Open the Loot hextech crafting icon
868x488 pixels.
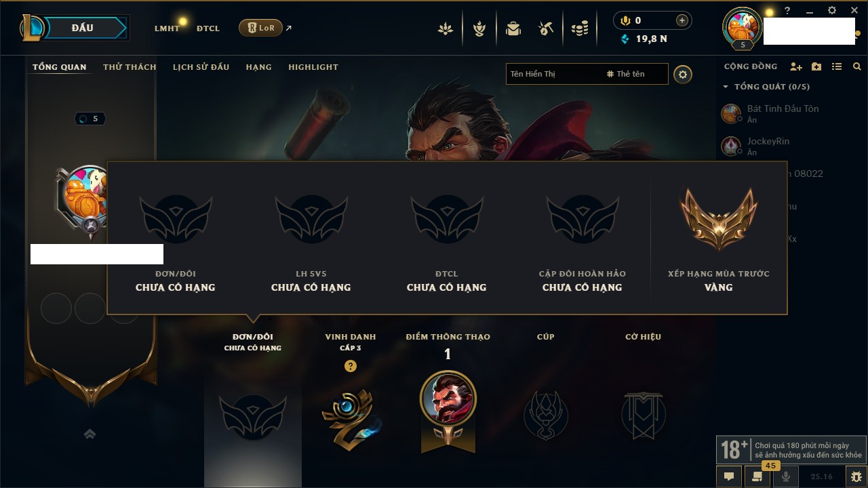click(546, 28)
